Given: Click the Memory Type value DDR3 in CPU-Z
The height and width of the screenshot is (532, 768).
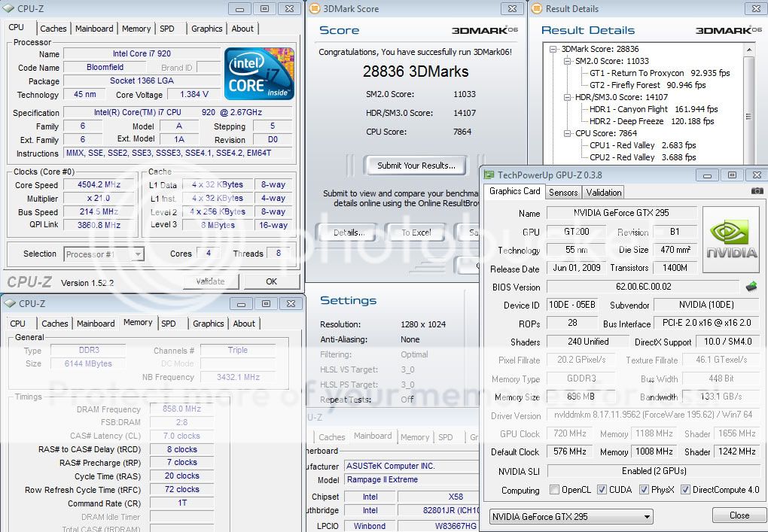Looking at the screenshot, I should (x=89, y=351).
